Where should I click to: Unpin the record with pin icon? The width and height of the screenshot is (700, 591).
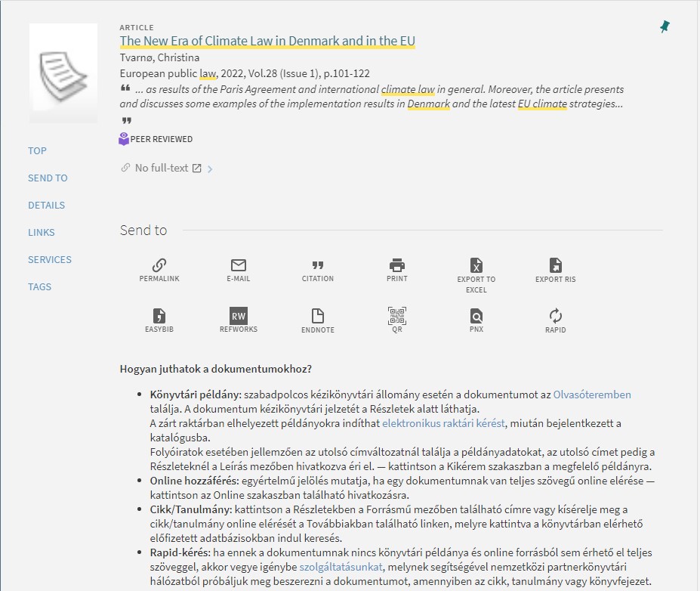(665, 27)
